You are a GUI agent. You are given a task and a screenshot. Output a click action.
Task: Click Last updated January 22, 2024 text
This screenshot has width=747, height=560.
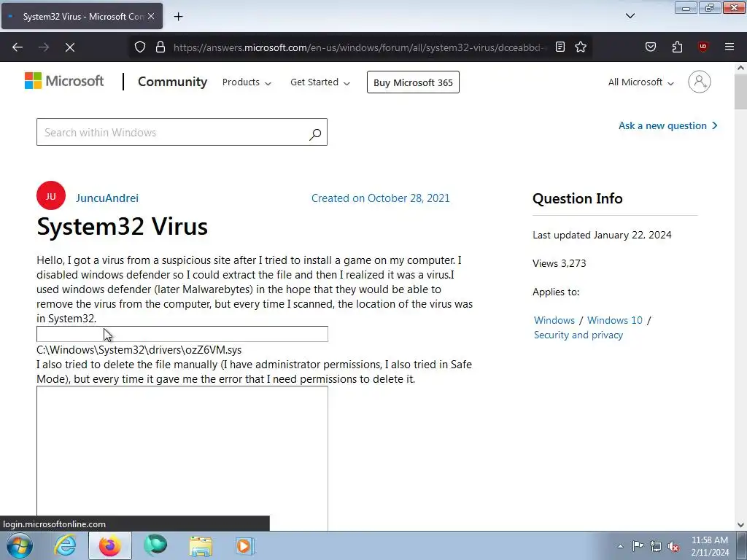(x=602, y=235)
